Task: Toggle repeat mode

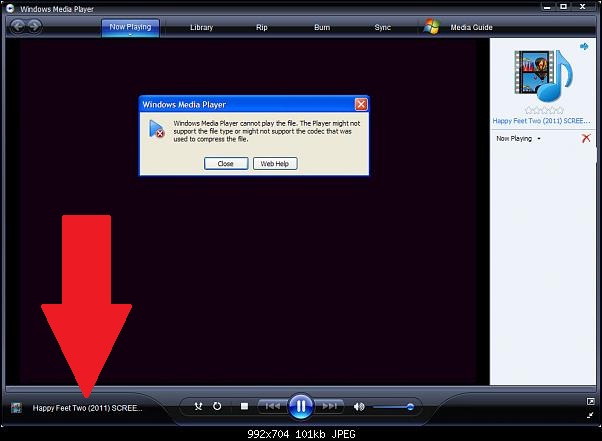Action: 217,406
